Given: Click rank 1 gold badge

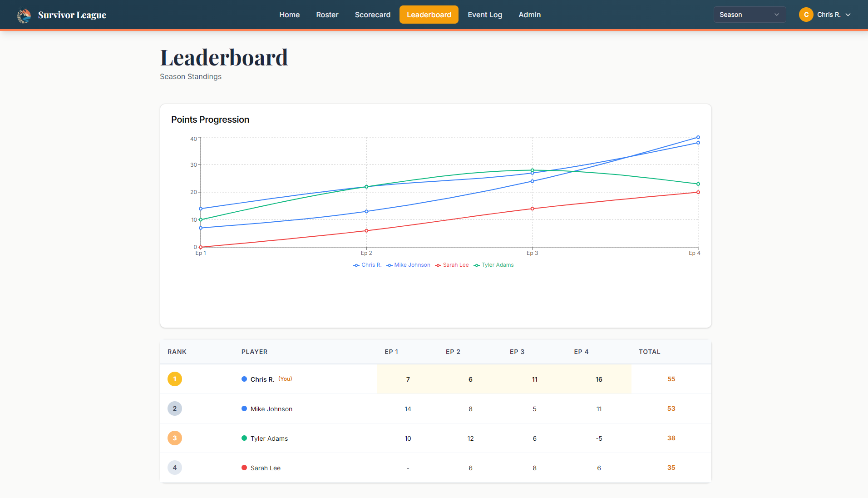Looking at the screenshot, I should (175, 379).
